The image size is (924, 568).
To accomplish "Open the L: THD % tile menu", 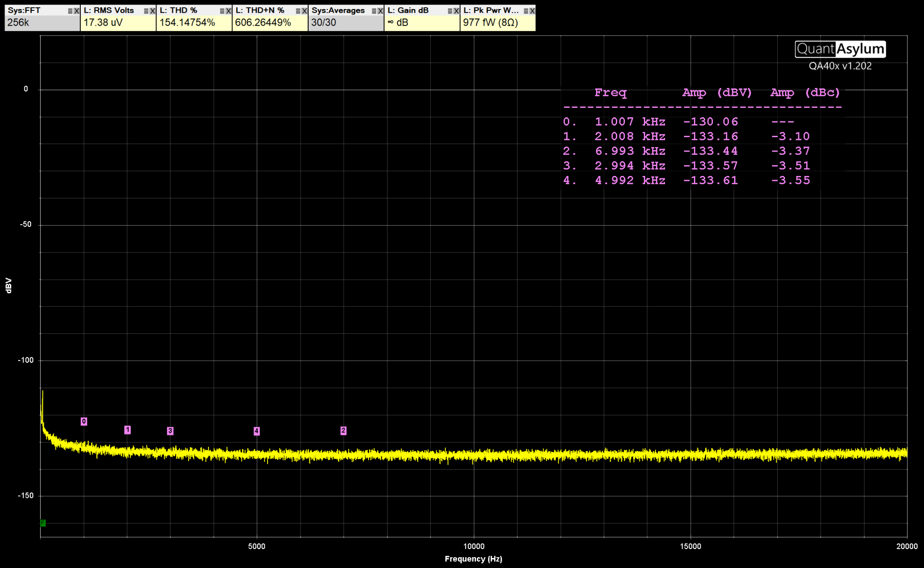I will coord(222,11).
